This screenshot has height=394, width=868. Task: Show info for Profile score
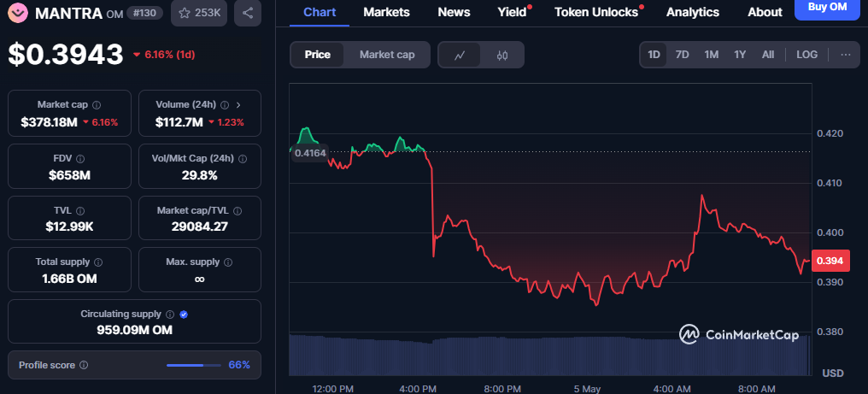pos(84,365)
